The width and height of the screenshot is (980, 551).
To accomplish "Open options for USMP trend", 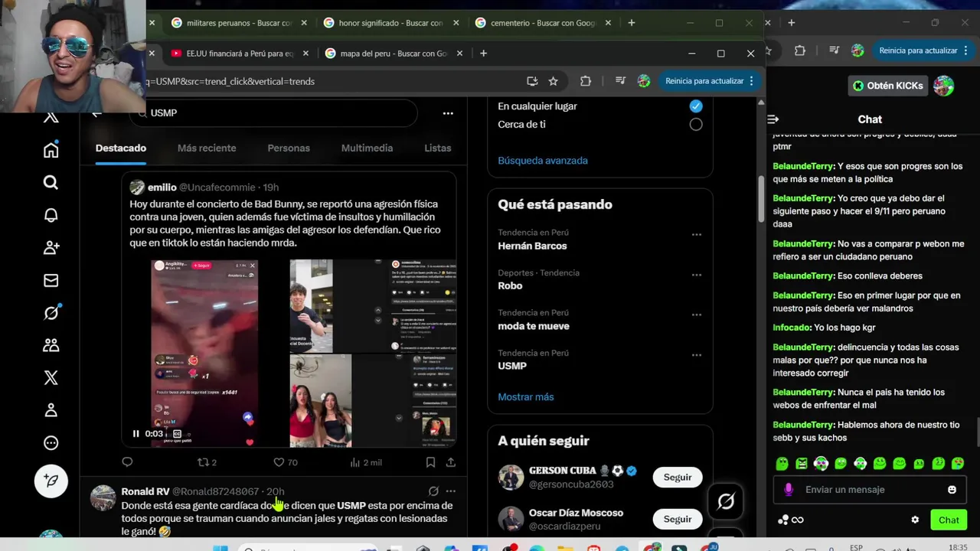I will click(x=696, y=355).
